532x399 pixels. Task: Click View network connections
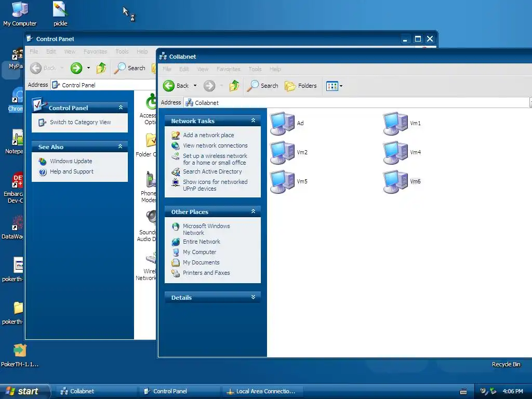click(x=215, y=145)
